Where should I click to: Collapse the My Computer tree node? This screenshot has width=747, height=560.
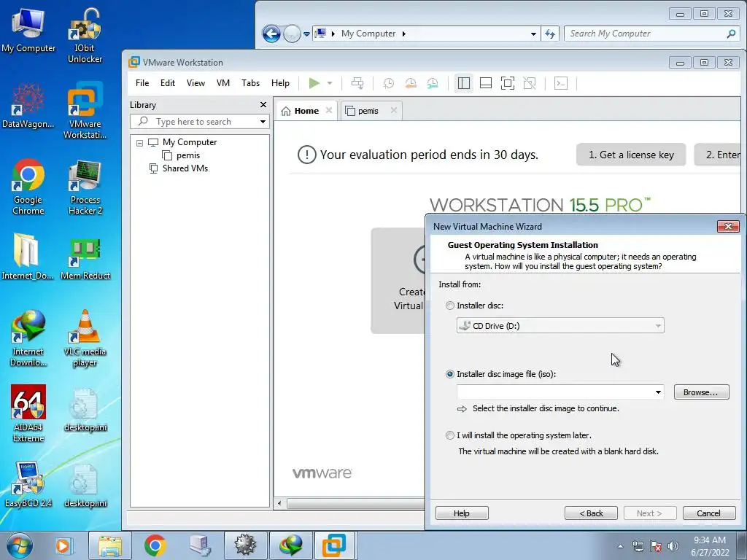[x=139, y=143]
